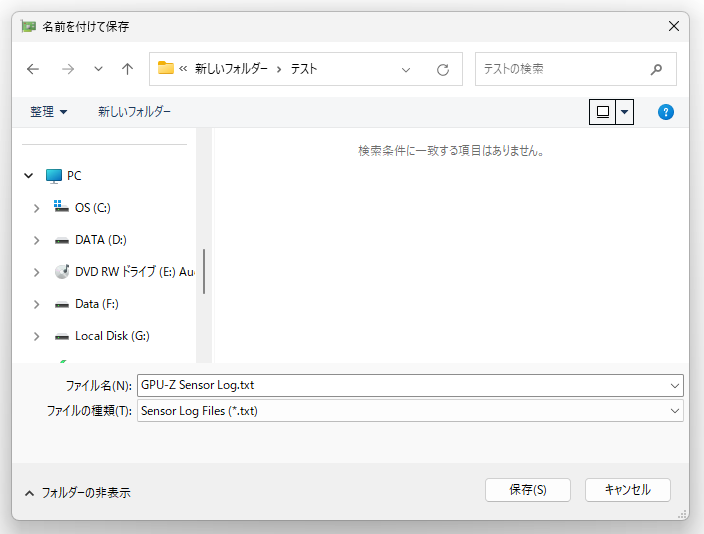The width and height of the screenshot is (704, 534).
Task: Toggle フォルダーの非表示 to hide folders
Action: point(77,493)
